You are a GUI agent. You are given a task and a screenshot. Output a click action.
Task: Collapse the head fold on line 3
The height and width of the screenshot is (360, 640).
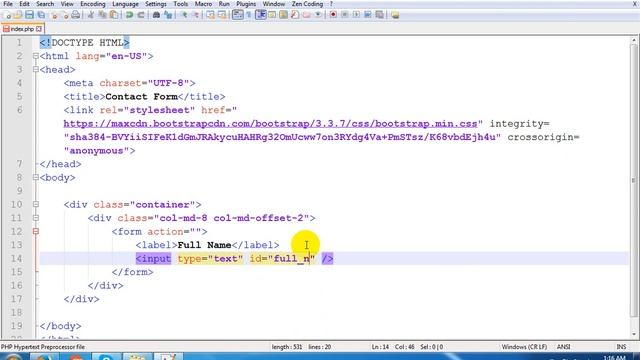pos(36,69)
